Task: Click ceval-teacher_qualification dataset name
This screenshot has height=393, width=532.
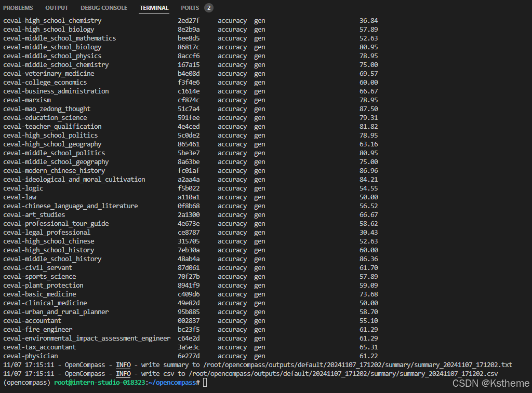Action: (x=52, y=127)
